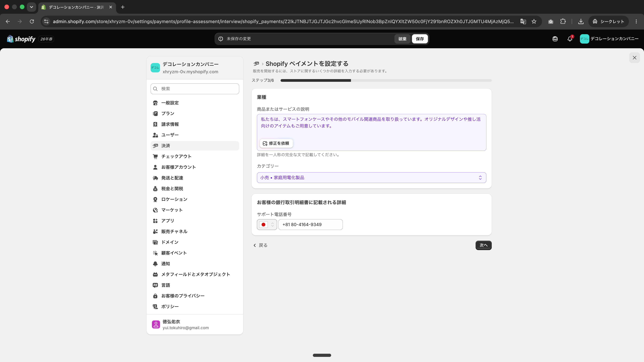This screenshot has height=362, width=644.
Task: Open the Sidekick assistant icon
Action: (x=555, y=39)
